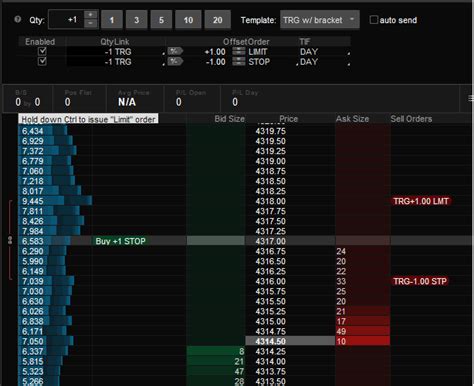Click the Ask Size column header
474x386 pixels.
point(352,119)
